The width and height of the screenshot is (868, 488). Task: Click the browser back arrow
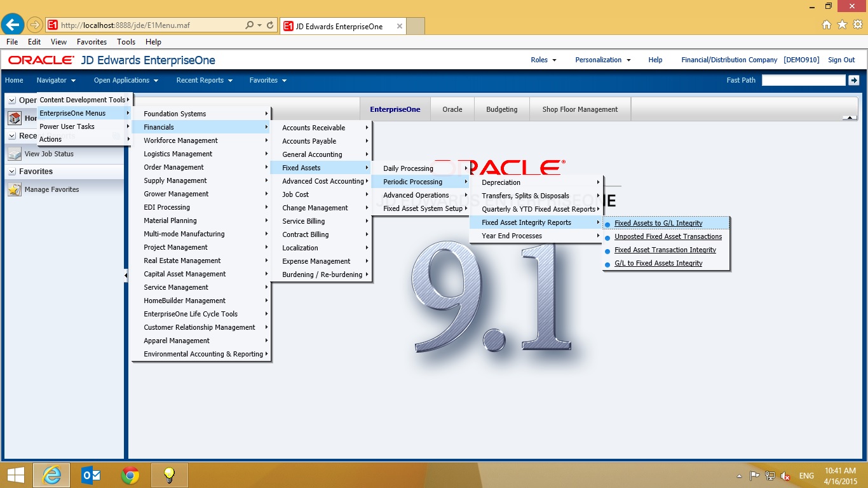click(11, 24)
